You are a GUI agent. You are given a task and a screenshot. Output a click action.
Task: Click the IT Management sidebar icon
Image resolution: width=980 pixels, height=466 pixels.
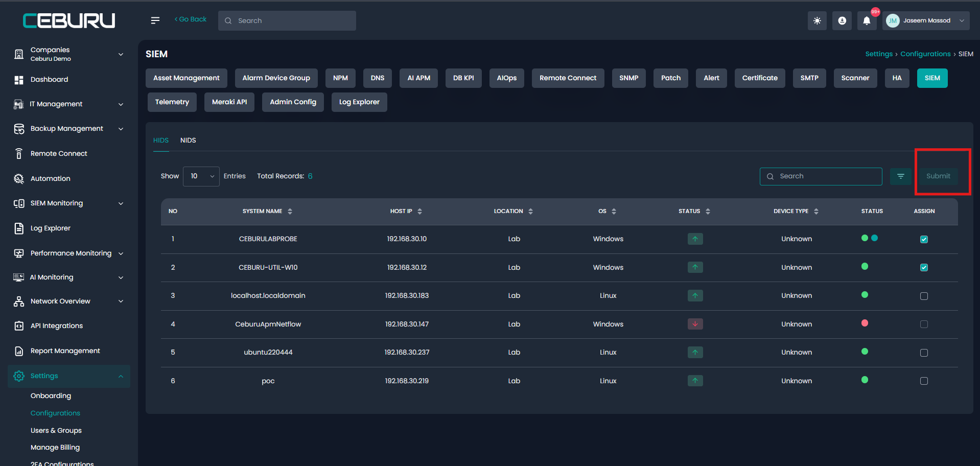[x=19, y=104]
